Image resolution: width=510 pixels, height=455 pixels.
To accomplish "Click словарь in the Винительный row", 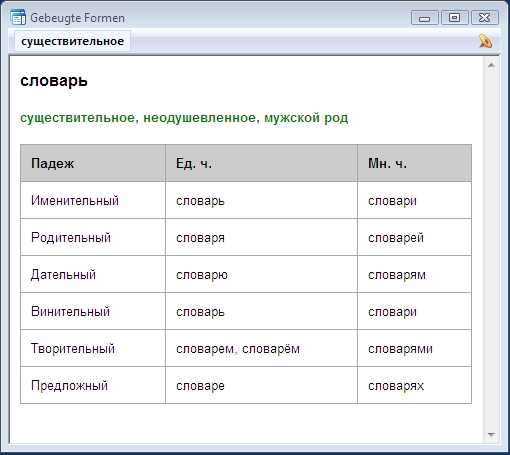I will click(x=200, y=312).
